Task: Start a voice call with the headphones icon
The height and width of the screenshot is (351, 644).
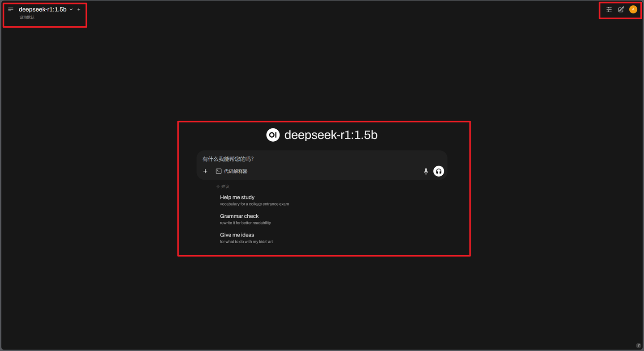Action: click(x=438, y=171)
